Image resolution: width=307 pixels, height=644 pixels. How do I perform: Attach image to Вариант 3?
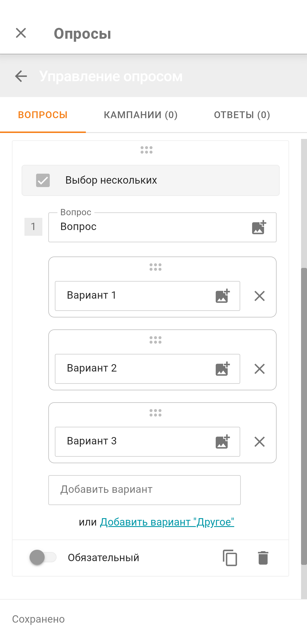point(223,442)
